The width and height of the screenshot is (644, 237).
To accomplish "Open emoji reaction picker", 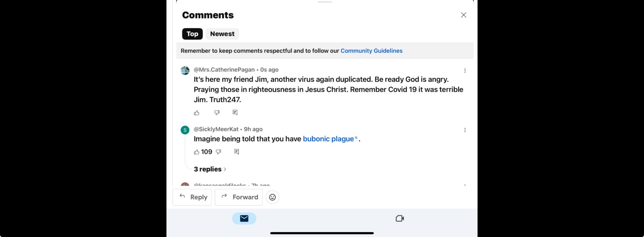I will pos(272,197).
